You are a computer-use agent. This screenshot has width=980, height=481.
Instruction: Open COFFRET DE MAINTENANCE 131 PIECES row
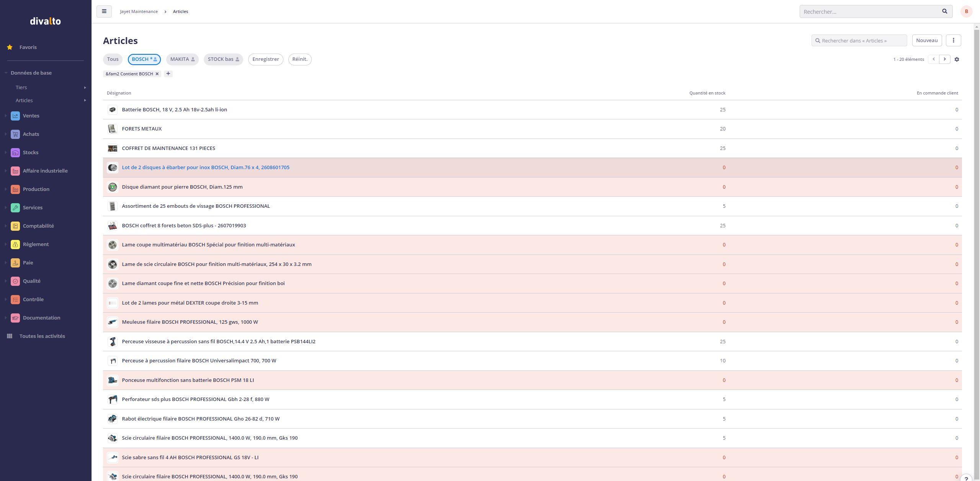pyautogui.click(x=532, y=148)
